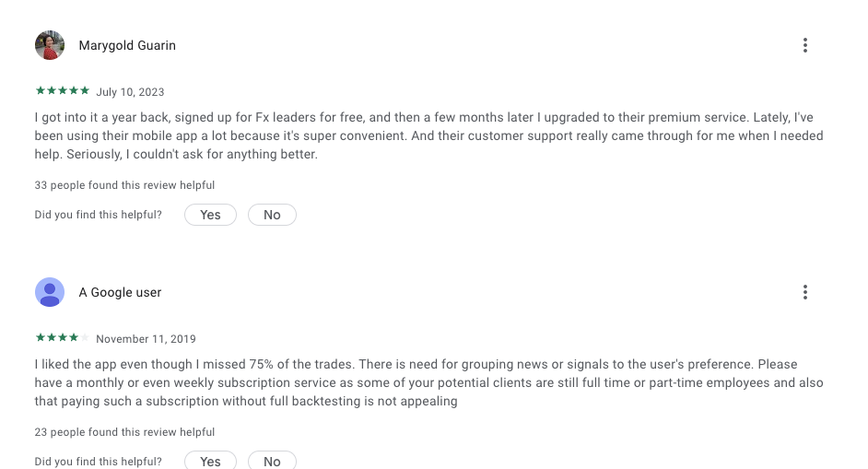The image size is (868, 469).
Task: Click the review text about Fx leaders premium
Action: (428, 136)
